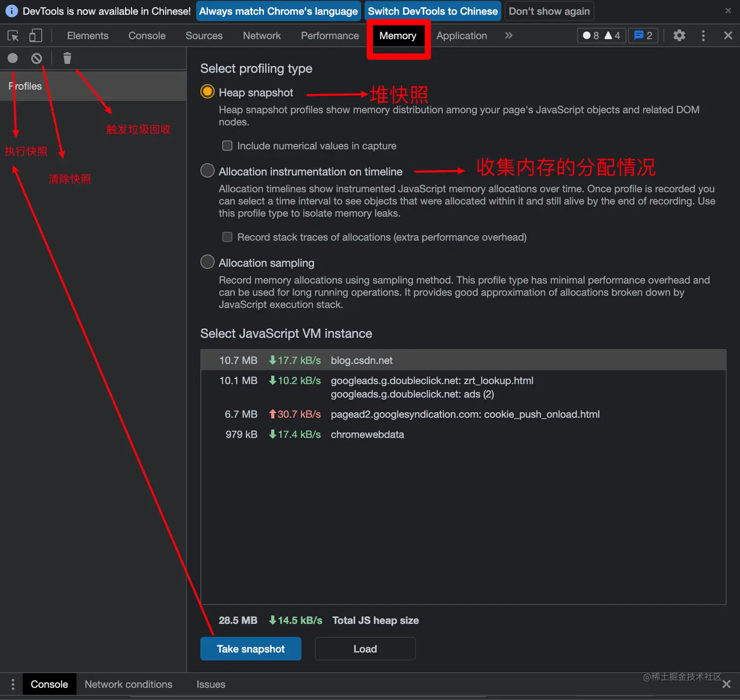
Task: Click Don't show again button
Action: click(x=549, y=11)
